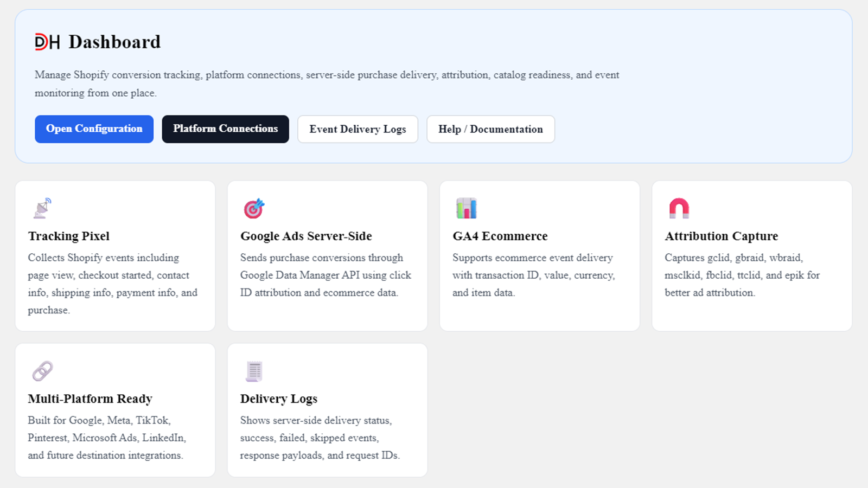Click the Delivery Logs card title
Viewport: 868px width, 488px height.
click(279, 399)
